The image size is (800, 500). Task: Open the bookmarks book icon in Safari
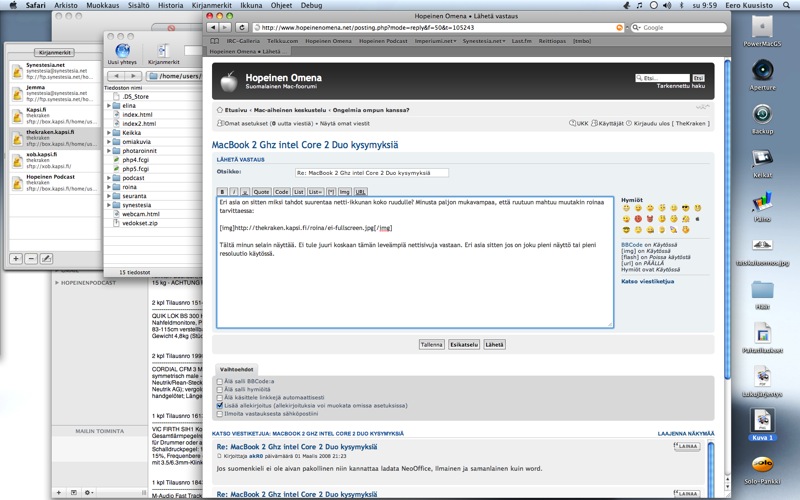click(215, 41)
